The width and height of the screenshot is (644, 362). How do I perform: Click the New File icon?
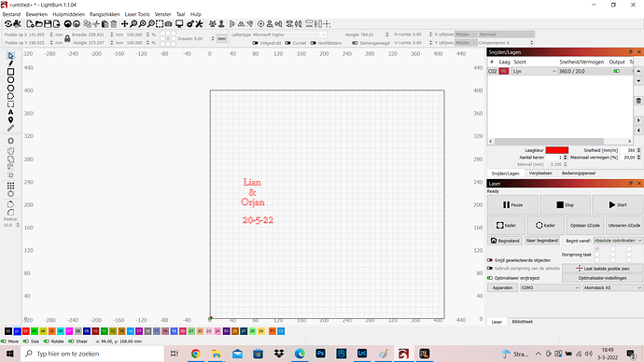coord(30,24)
